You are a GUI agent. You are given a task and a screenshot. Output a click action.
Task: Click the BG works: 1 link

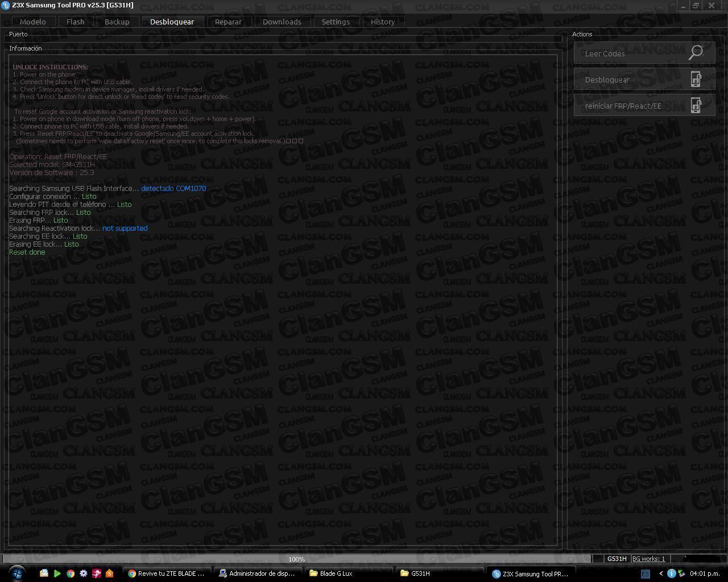click(648, 559)
